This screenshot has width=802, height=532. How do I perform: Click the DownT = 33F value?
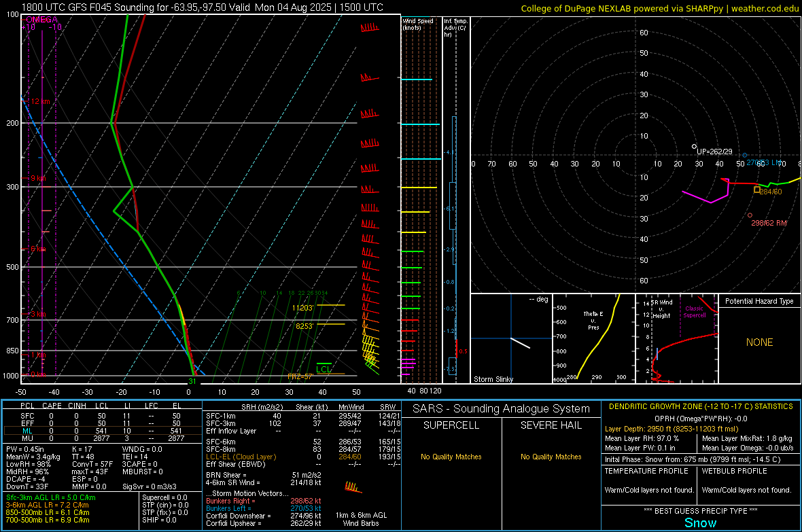[27, 486]
